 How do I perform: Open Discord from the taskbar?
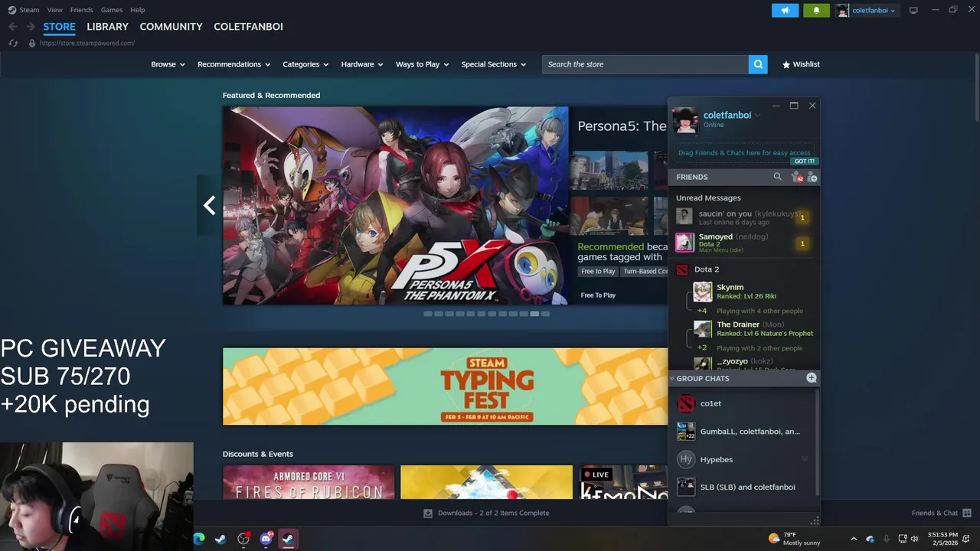tap(266, 539)
